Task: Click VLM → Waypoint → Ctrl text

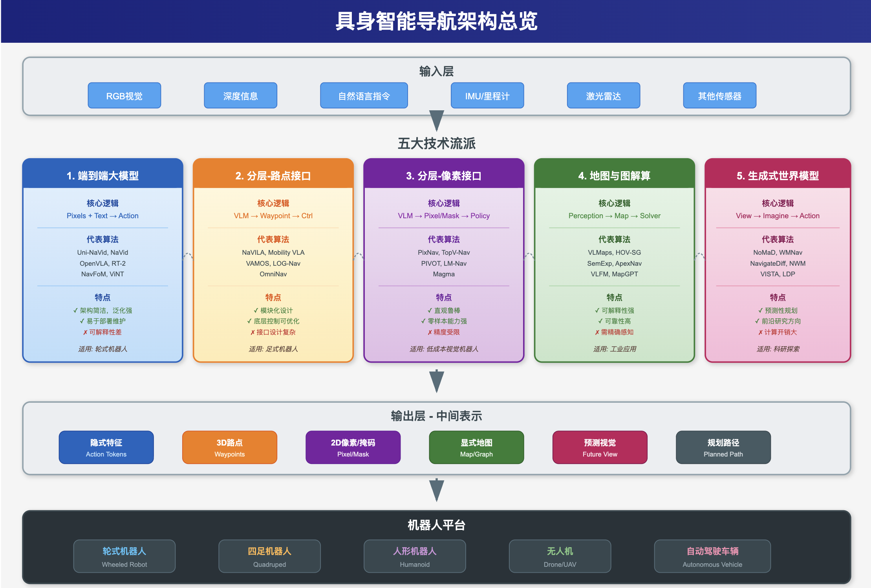Action: point(273,216)
